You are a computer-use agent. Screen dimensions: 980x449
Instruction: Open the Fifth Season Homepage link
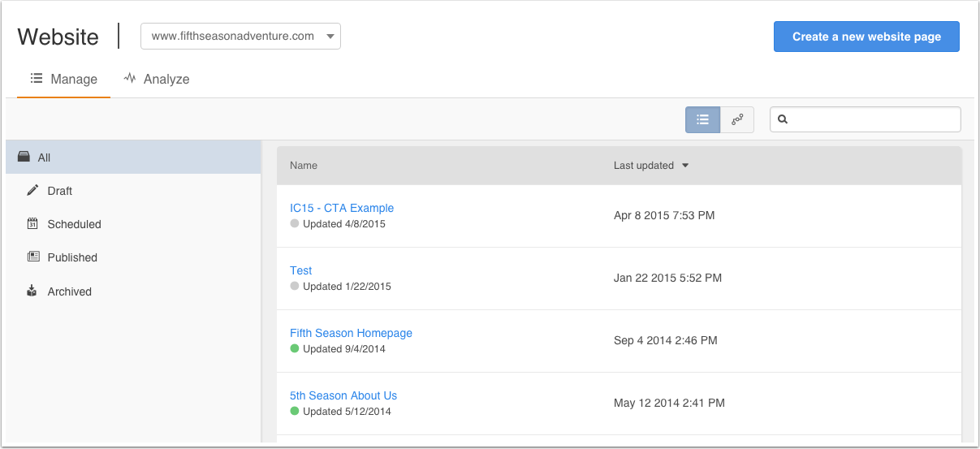click(x=351, y=333)
